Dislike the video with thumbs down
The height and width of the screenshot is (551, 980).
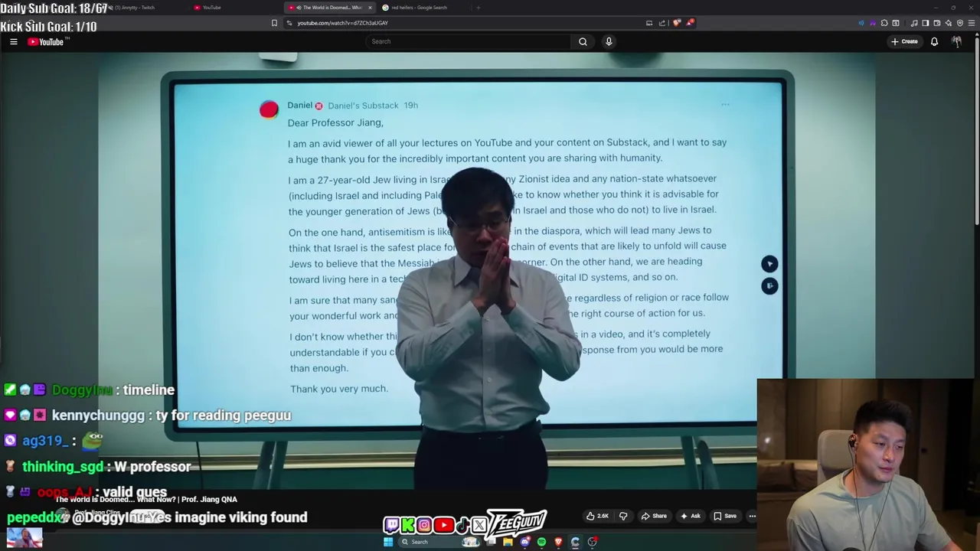pos(623,516)
